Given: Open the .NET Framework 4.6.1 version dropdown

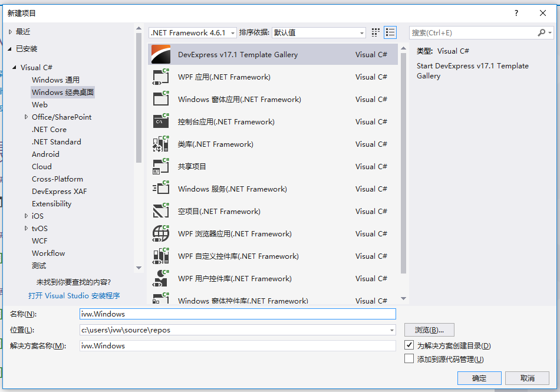Looking at the screenshot, I should tap(193, 33).
